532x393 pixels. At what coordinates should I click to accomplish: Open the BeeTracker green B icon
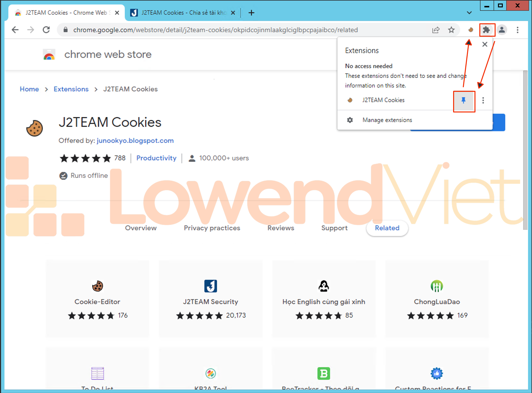[x=324, y=373]
